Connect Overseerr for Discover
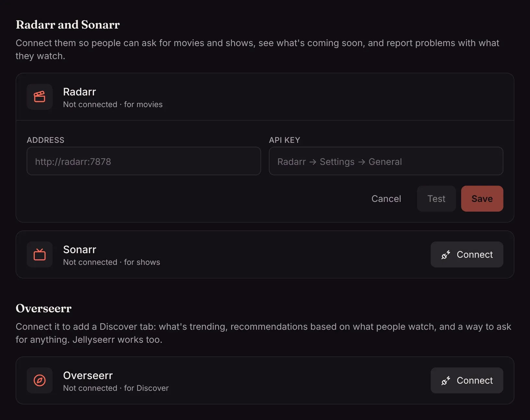Viewport: 530px width, 420px height. [467, 380]
